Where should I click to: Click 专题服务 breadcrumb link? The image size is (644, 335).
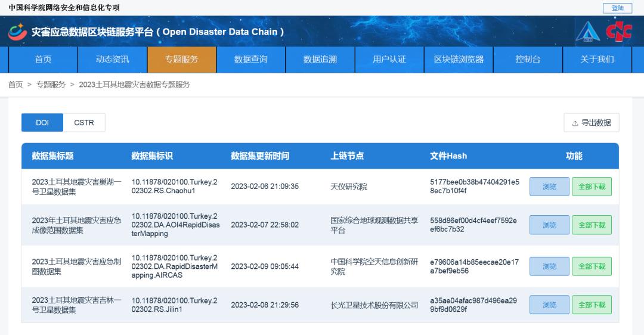[51, 85]
